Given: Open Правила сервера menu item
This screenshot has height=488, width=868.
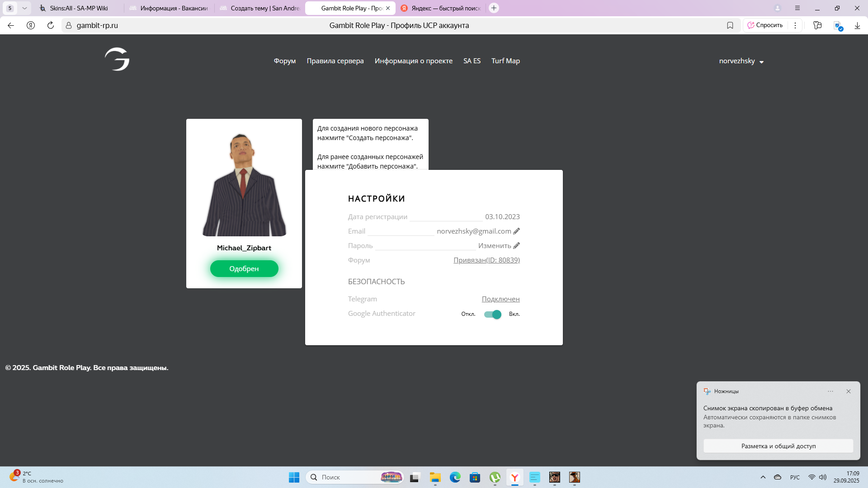Looking at the screenshot, I should coord(335,61).
